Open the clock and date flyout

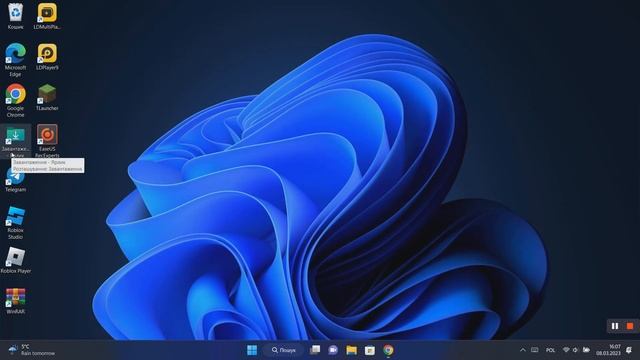[x=608, y=350]
